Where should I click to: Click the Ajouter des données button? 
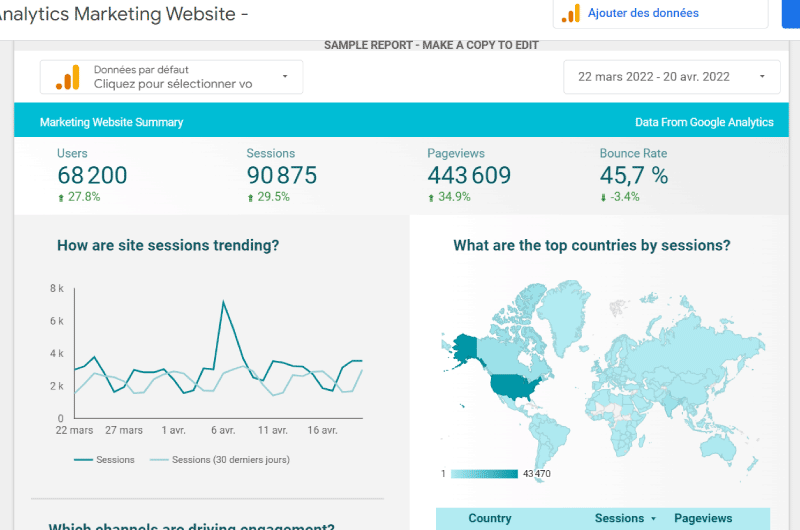point(660,14)
